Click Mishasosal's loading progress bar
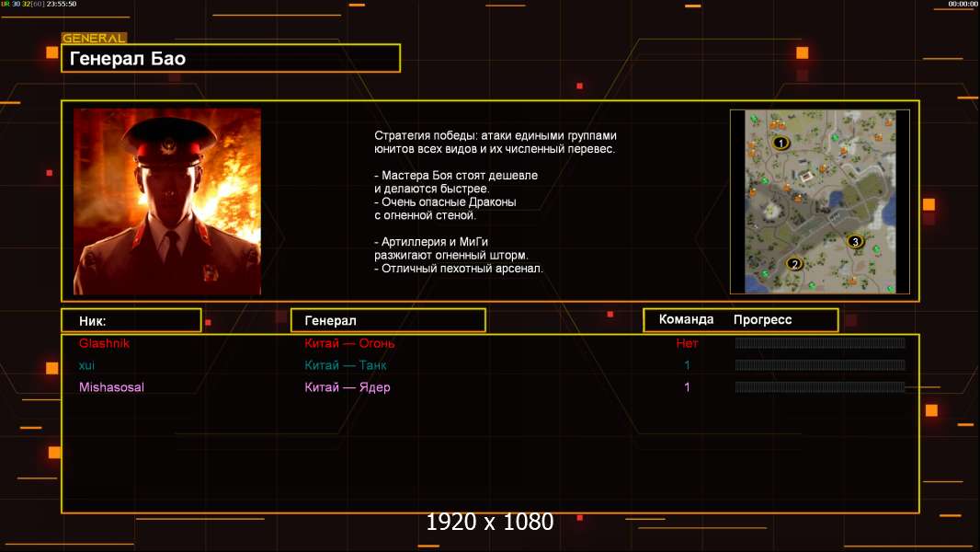 click(820, 387)
